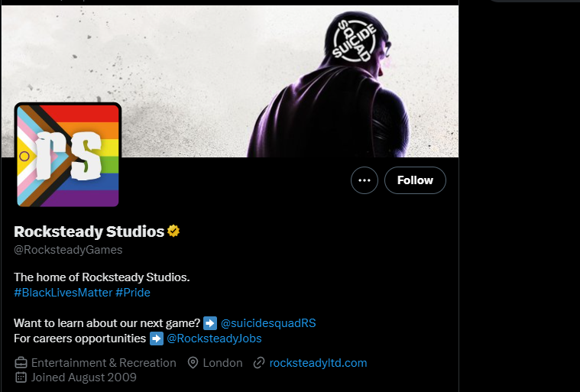580x392 pixels.
Task: Click the Rocksteady Studios display name
Action: point(89,231)
